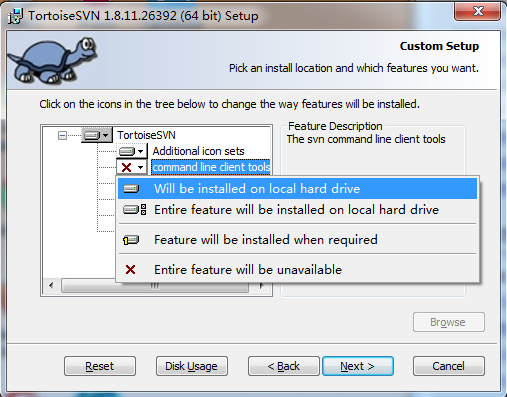Image resolution: width=507 pixels, height=397 pixels.
Task: Open Additional icon sets install dropdown
Action: pyautogui.click(x=131, y=151)
